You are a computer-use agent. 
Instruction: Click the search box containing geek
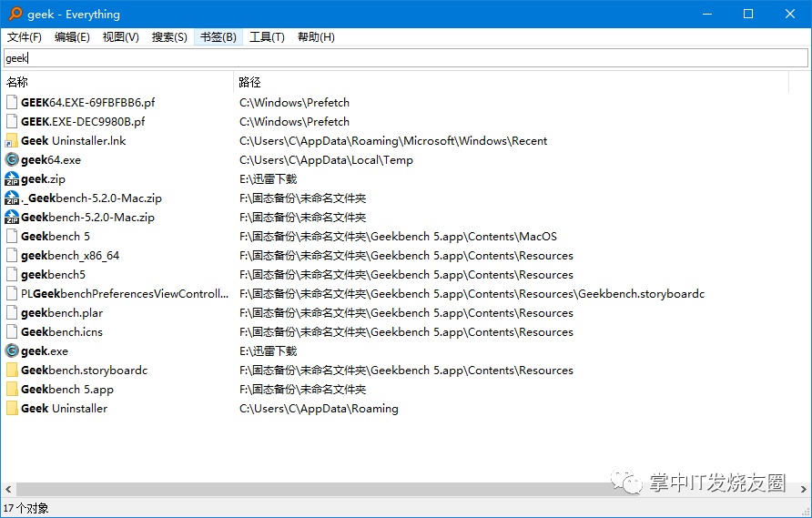click(405, 58)
